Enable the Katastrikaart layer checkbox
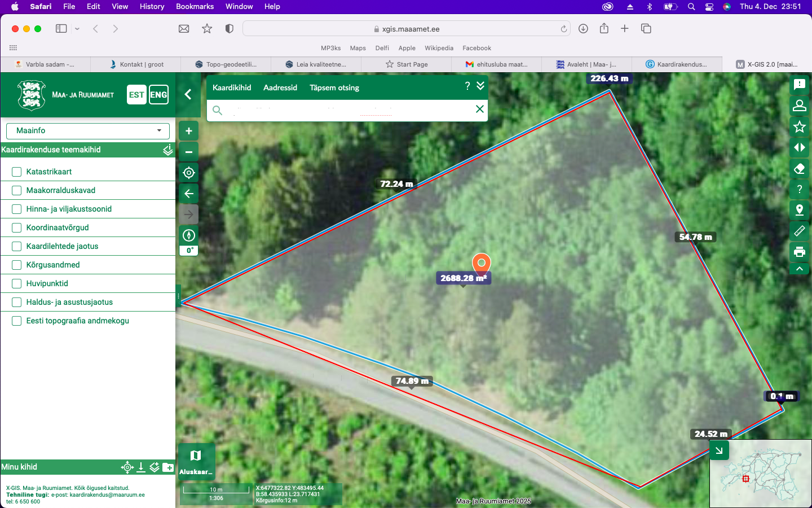812x508 pixels. point(17,172)
